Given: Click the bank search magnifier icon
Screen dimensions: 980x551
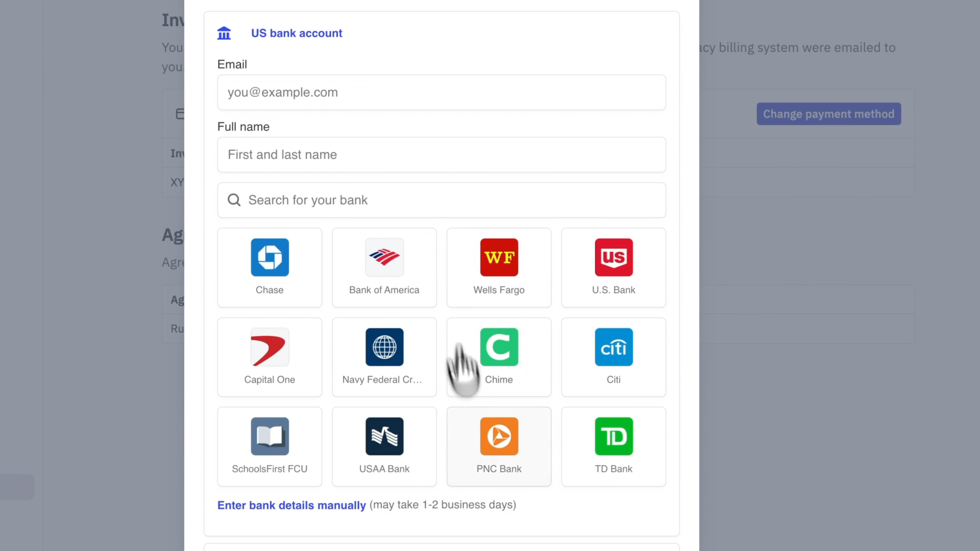Looking at the screenshot, I should [234, 200].
